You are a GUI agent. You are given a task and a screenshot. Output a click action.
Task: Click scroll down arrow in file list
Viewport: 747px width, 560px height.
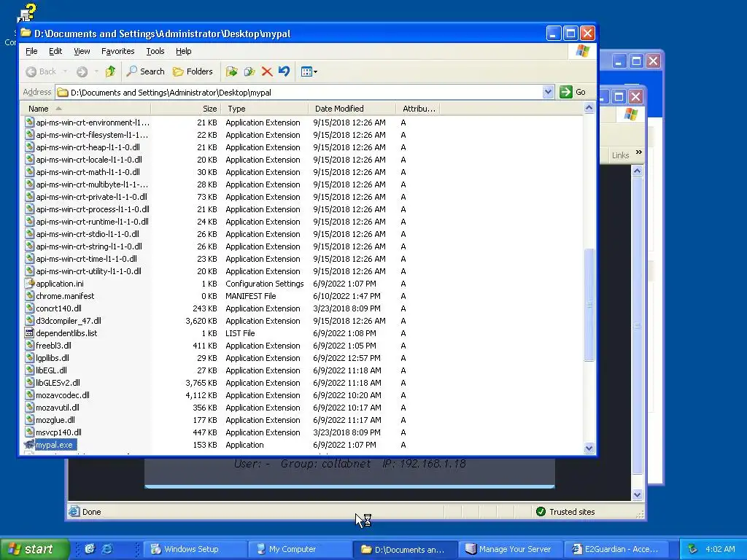tap(589, 448)
